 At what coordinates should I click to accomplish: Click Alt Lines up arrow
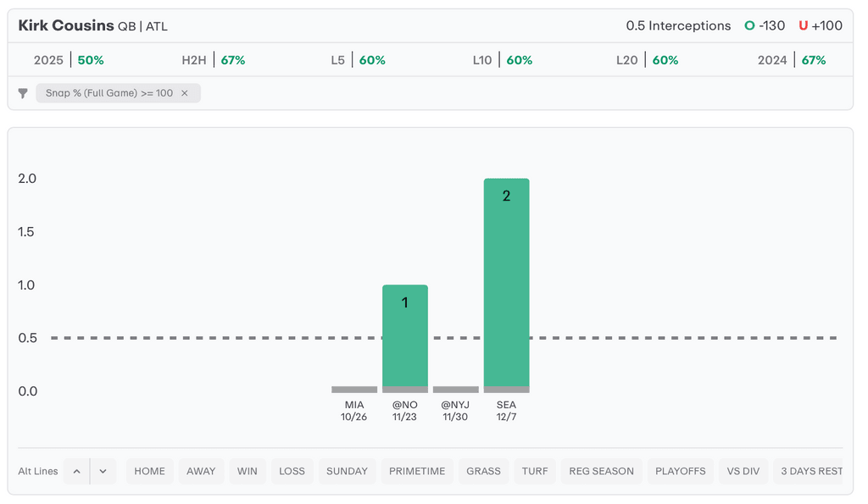point(76,471)
